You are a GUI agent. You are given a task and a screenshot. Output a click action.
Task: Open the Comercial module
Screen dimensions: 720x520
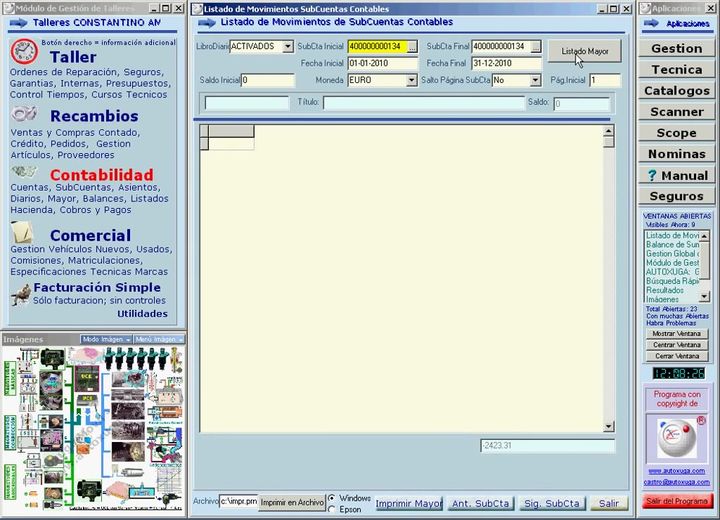90,235
